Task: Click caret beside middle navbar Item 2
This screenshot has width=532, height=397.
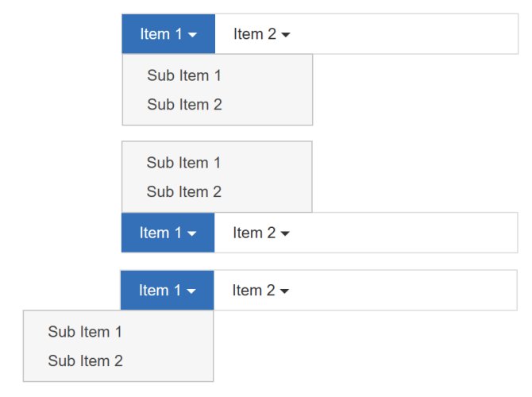Action: pos(285,233)
